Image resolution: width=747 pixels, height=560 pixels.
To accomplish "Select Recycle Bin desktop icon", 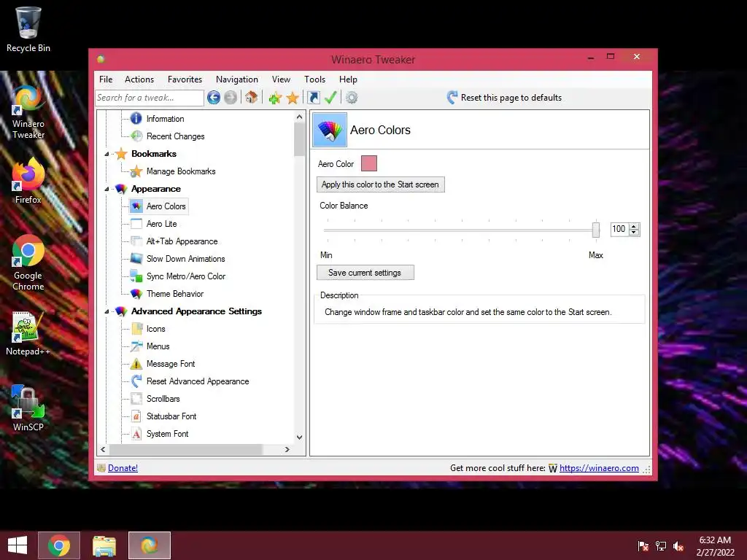I will (x=28, y=29).
